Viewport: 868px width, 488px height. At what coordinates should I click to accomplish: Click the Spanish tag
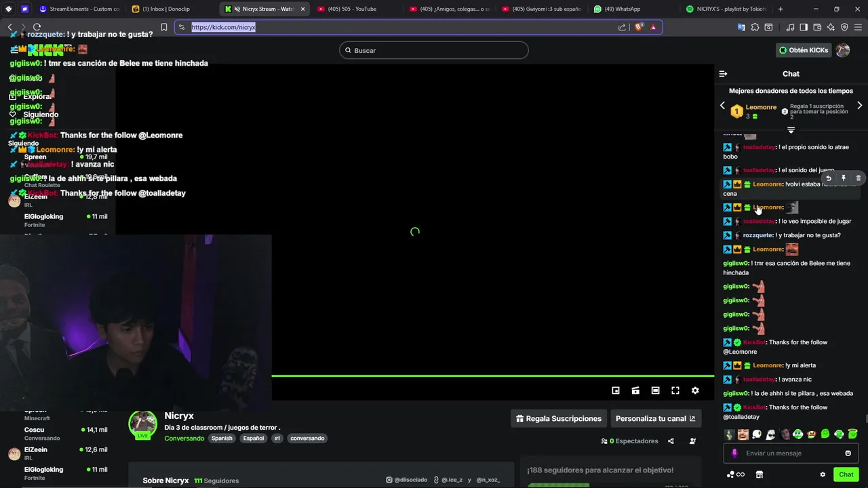222,439
